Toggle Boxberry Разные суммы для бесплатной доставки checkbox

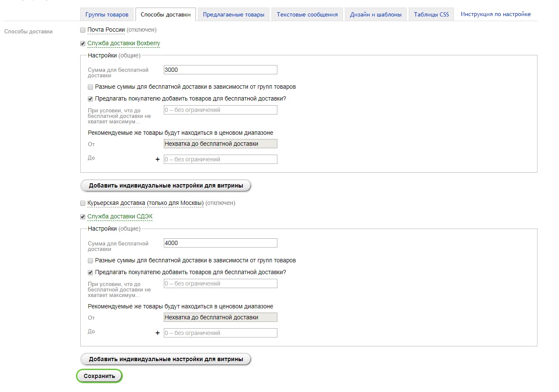coord(90,87)
